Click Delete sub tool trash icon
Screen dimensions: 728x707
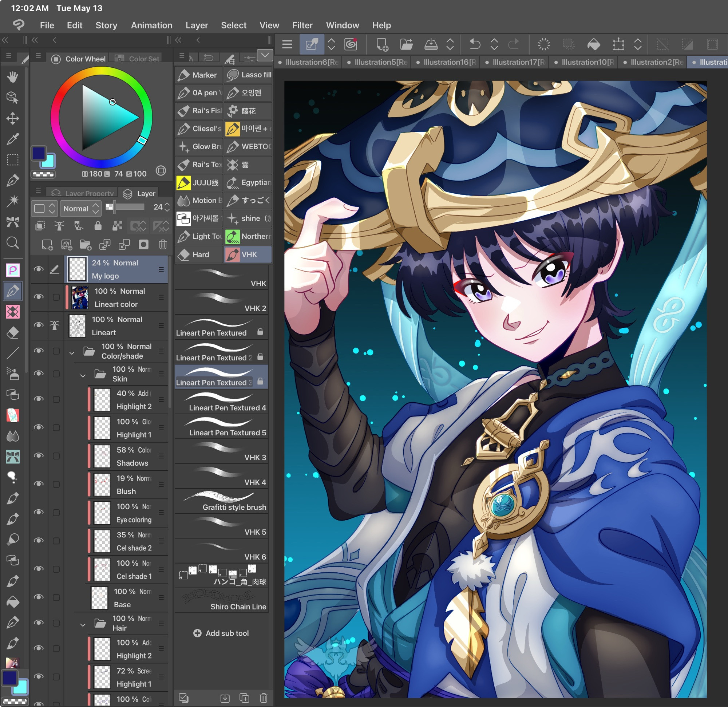point(264,698)
